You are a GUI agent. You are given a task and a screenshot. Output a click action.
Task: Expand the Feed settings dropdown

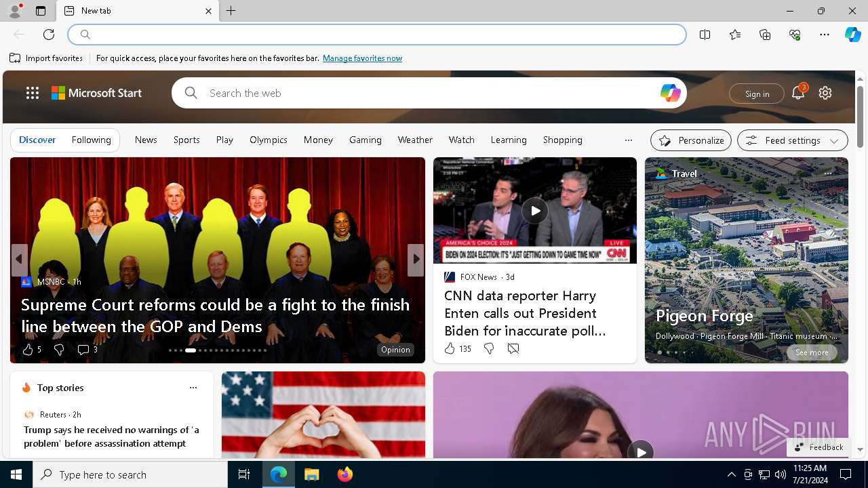793,140
